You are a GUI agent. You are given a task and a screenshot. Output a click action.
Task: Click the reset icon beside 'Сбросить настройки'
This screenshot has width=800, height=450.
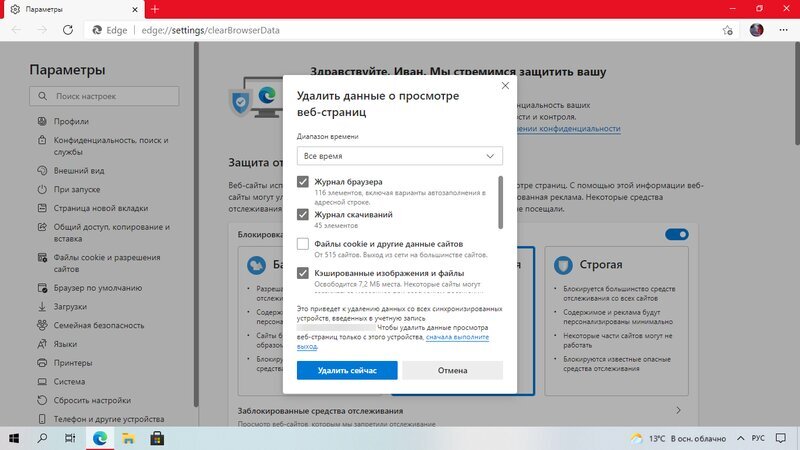click(x=42, y=400)
